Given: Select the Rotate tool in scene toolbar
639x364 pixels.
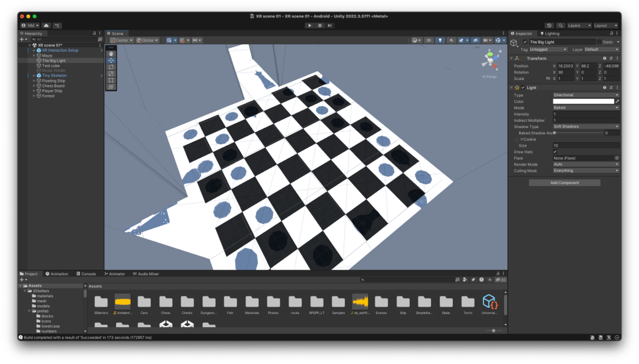Looking at the screenshot, I should (111, 67).
